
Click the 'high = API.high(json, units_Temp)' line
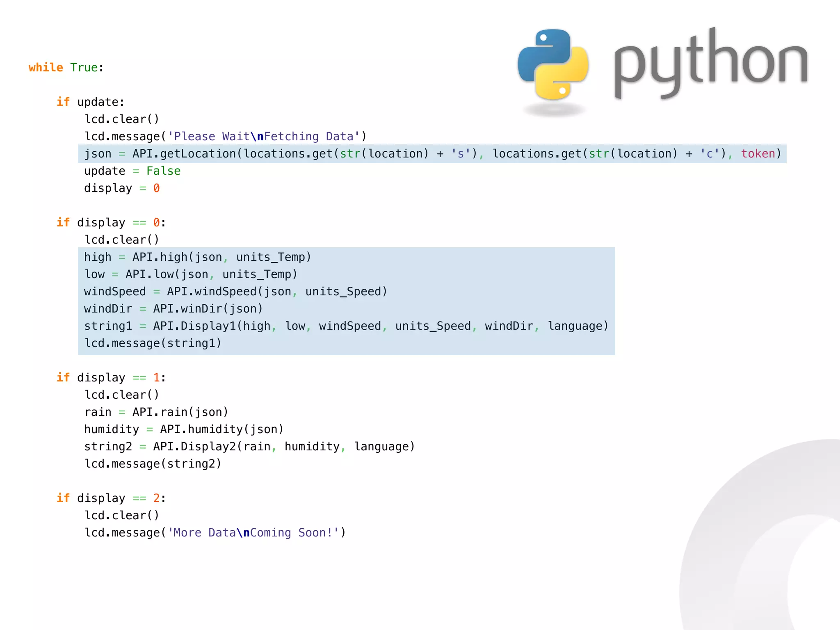coord(198,257)
